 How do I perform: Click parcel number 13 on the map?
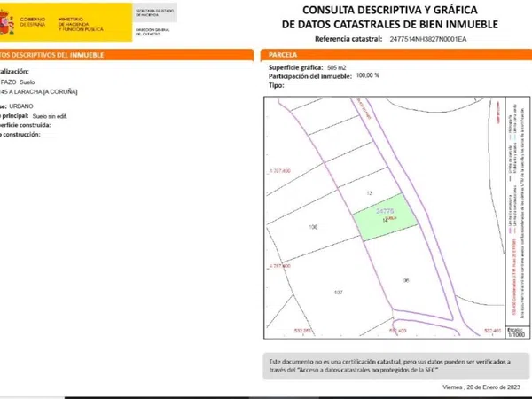pyautogui.click(x=370, y=192)
